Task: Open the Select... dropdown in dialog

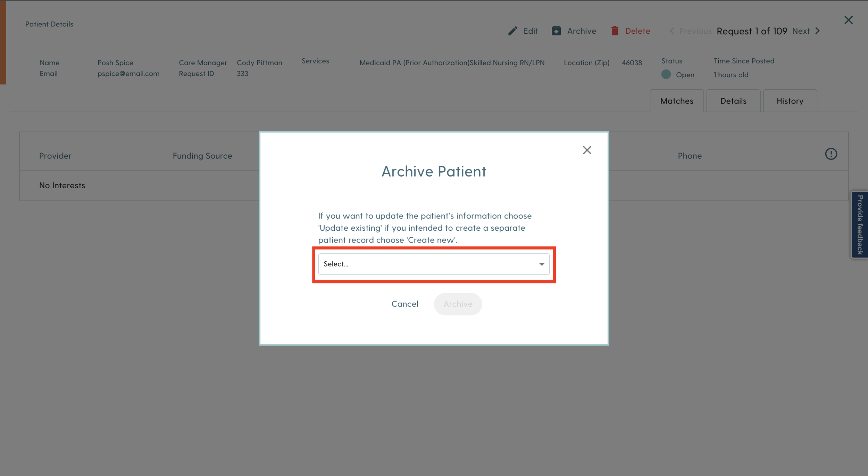Action: [427, 264]
